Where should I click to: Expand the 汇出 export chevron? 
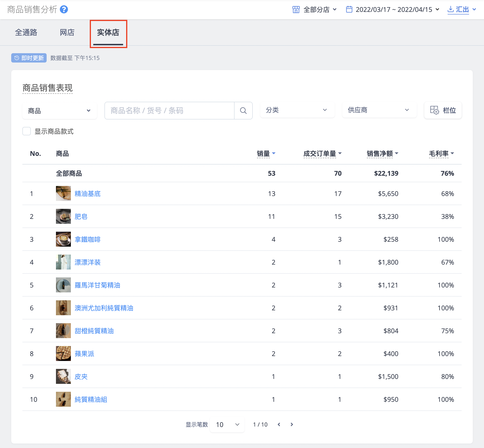tap(474, 10)
